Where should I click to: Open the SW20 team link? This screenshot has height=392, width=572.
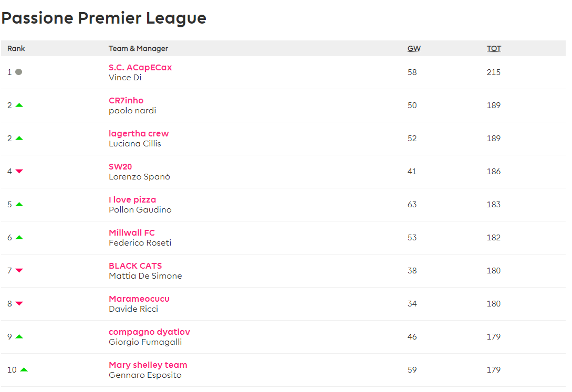[120, 167]
